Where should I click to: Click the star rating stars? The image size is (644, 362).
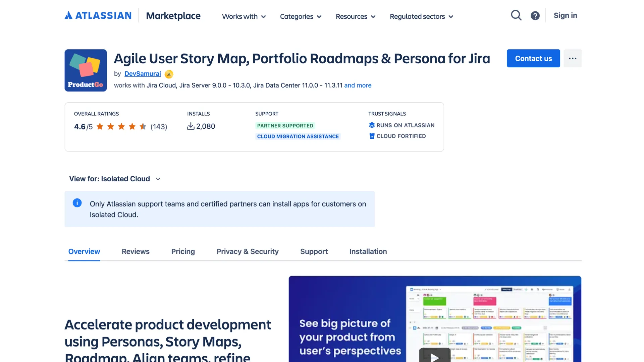coord(121,127)
